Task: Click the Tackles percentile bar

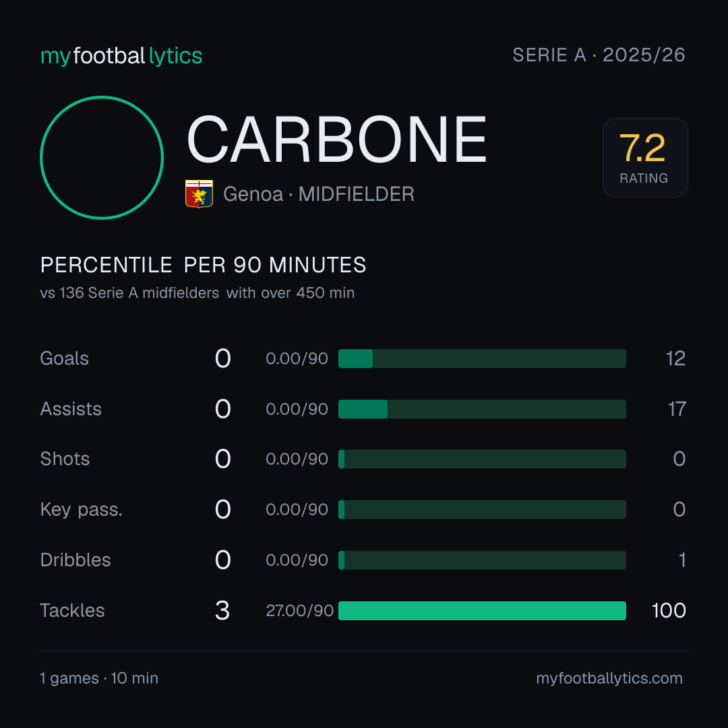Action: (x=482, y=610)
